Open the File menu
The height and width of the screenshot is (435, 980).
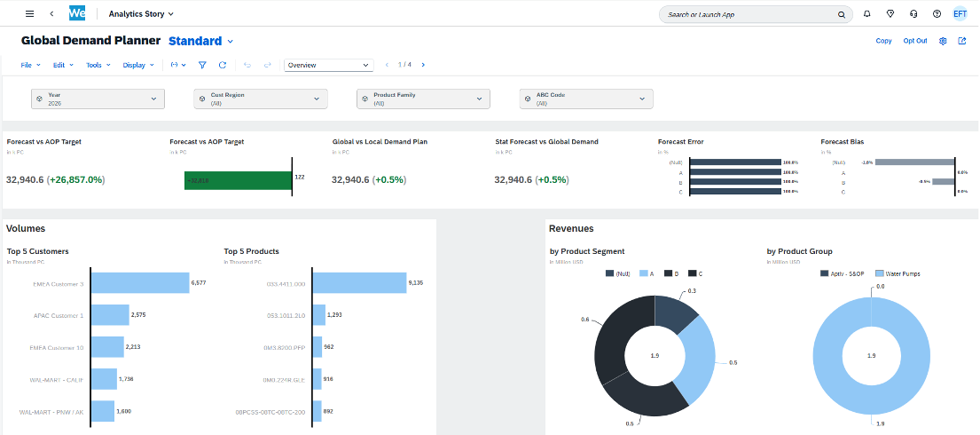[x=28, y=65]
